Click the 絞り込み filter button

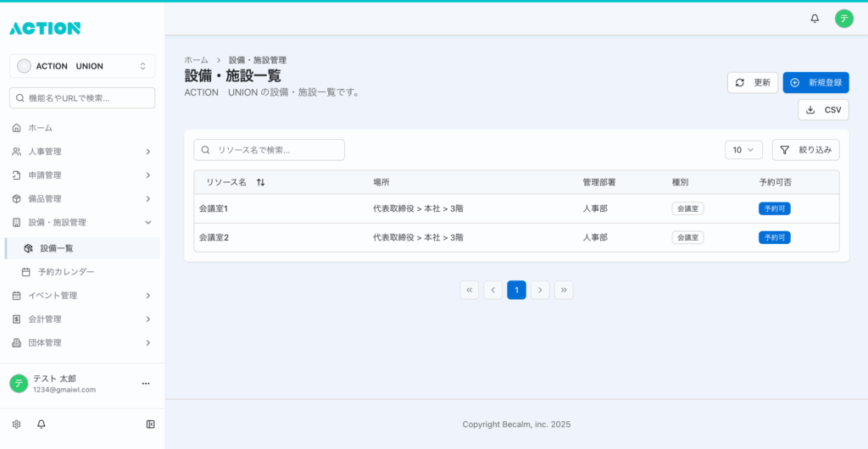(x=805, y=150)
